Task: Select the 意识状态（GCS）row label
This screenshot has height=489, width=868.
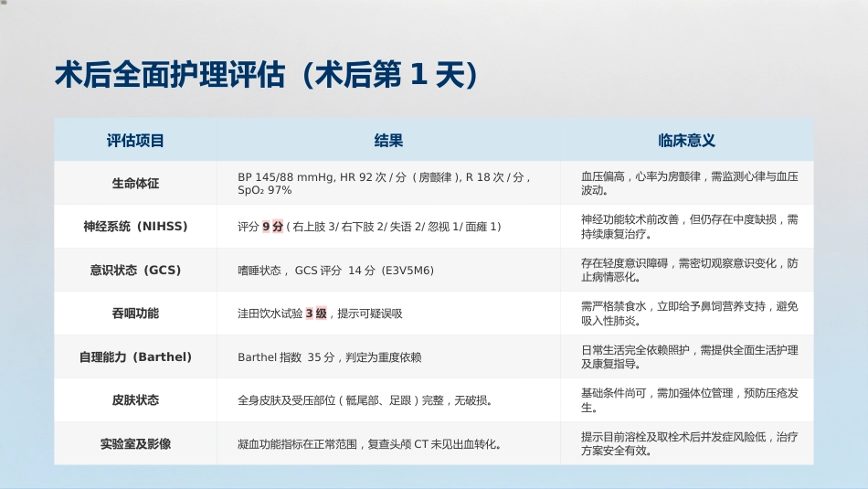Action: 135,271
